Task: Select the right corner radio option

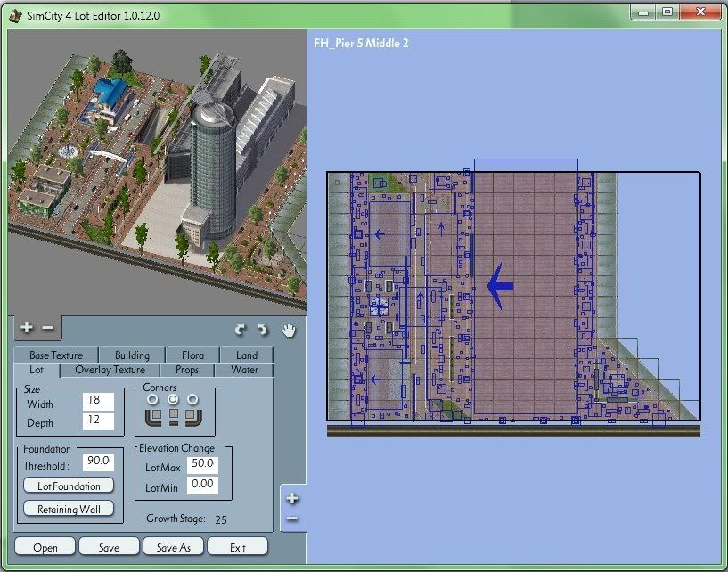Action: pos(192,399)
